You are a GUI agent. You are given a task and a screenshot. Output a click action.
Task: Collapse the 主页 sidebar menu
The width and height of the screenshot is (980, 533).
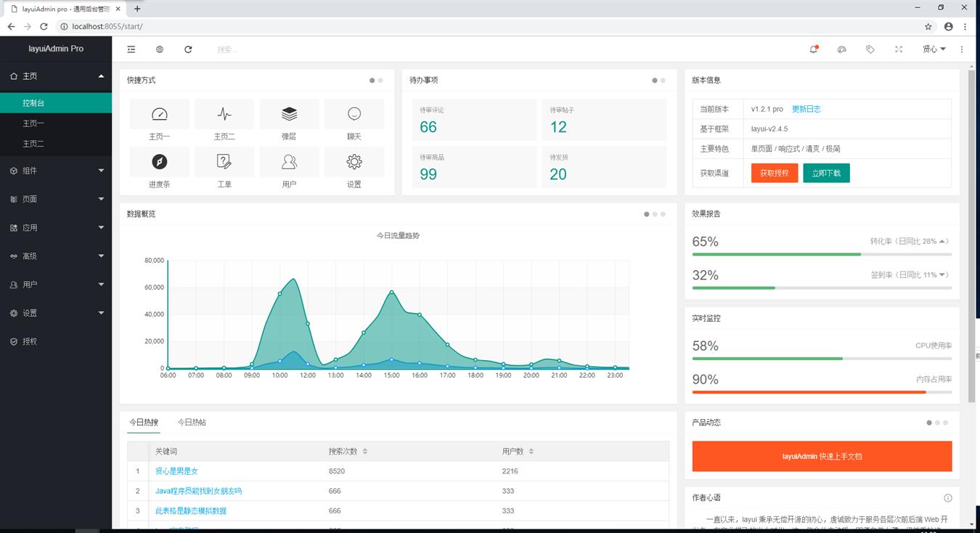tap(56, 76)
